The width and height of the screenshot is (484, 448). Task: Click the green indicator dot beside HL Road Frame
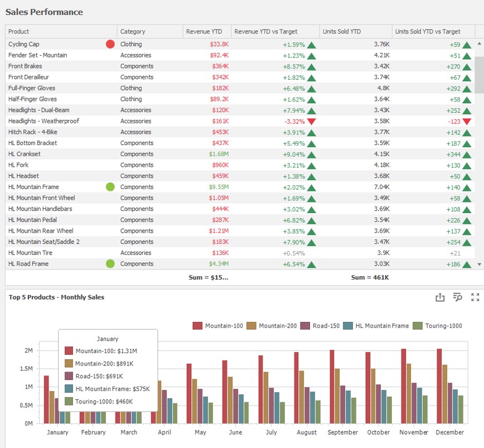tap(110, 264)
